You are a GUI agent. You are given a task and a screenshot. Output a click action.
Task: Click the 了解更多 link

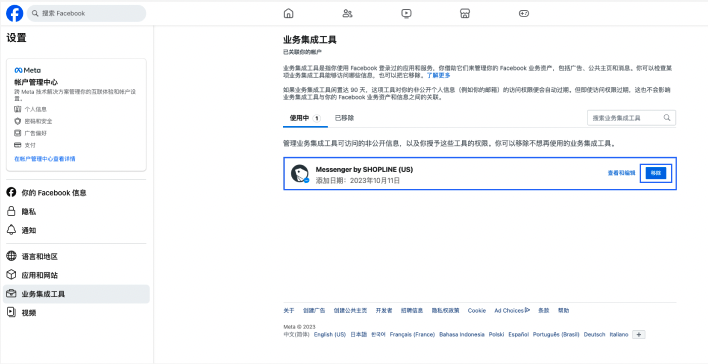pos(438,75)
